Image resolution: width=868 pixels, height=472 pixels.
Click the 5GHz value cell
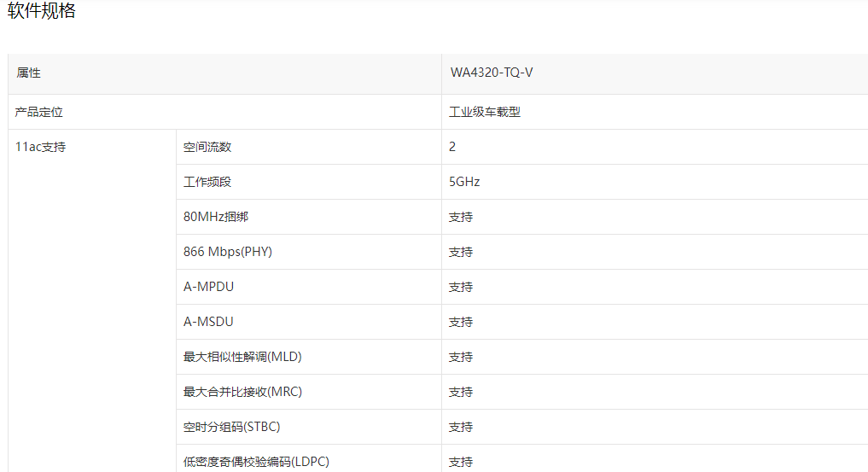(655, 182)
